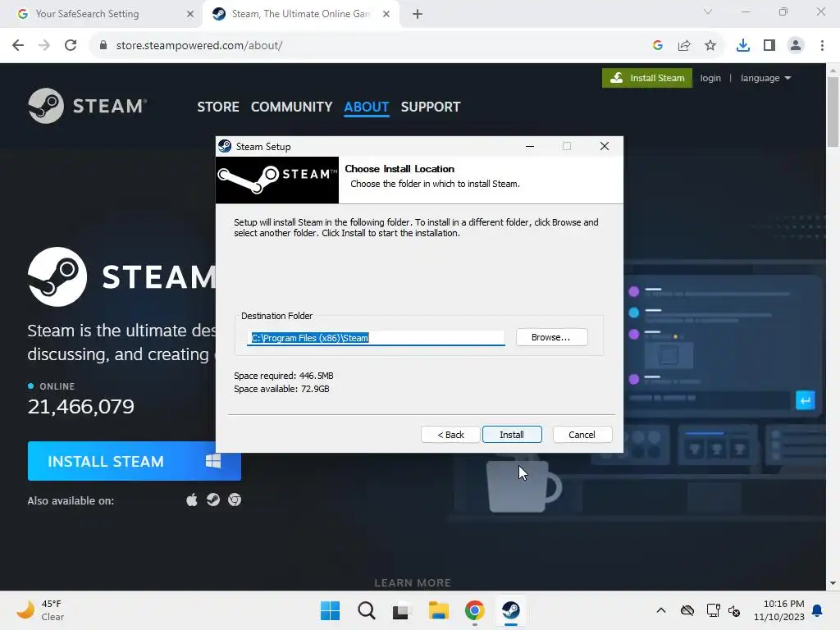The height and width of the screenshot is (630, 840).
Task: Go back in browser history
Action: (x=18, y=45)
